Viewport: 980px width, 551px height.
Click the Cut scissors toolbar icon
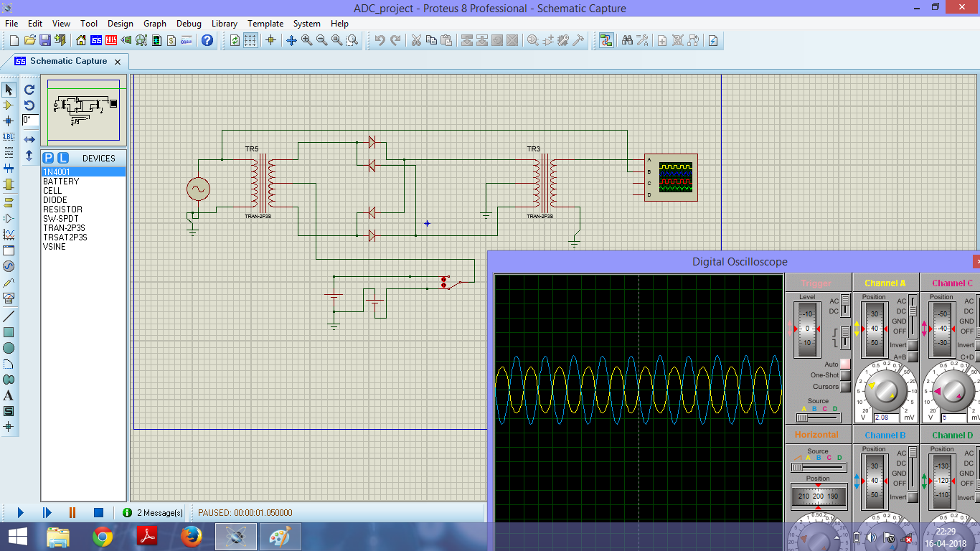415,40
